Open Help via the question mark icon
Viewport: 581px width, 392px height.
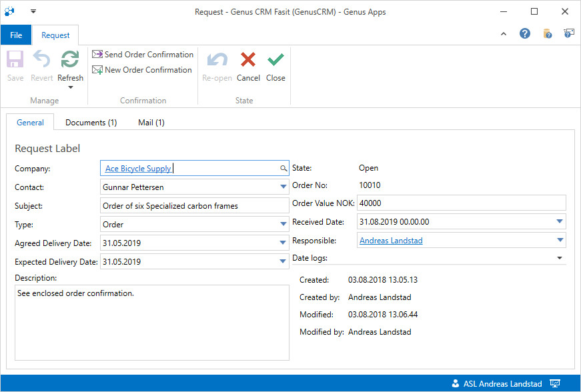(x=525, y=34)
